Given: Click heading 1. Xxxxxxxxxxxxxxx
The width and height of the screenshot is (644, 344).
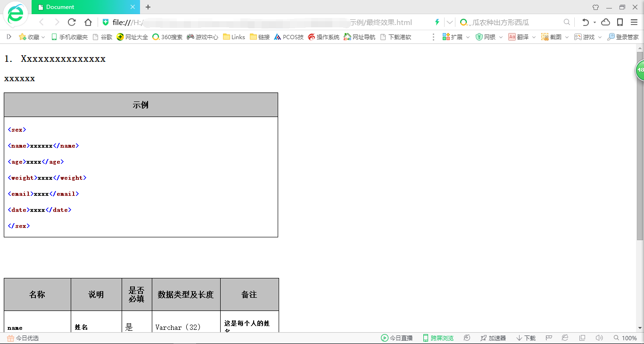Looking at the screenshot, I should (x=55, y=59).
